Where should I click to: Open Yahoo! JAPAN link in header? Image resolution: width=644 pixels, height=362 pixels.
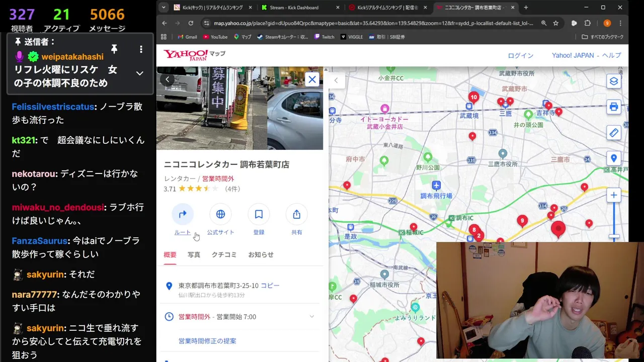click(573, 55)
